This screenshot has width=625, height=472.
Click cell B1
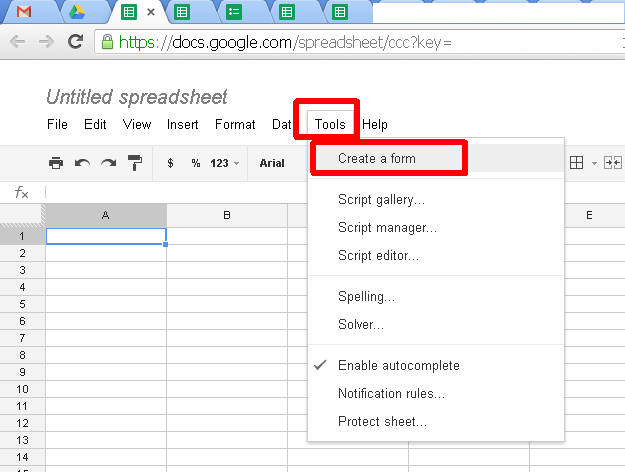click(227, 236)
